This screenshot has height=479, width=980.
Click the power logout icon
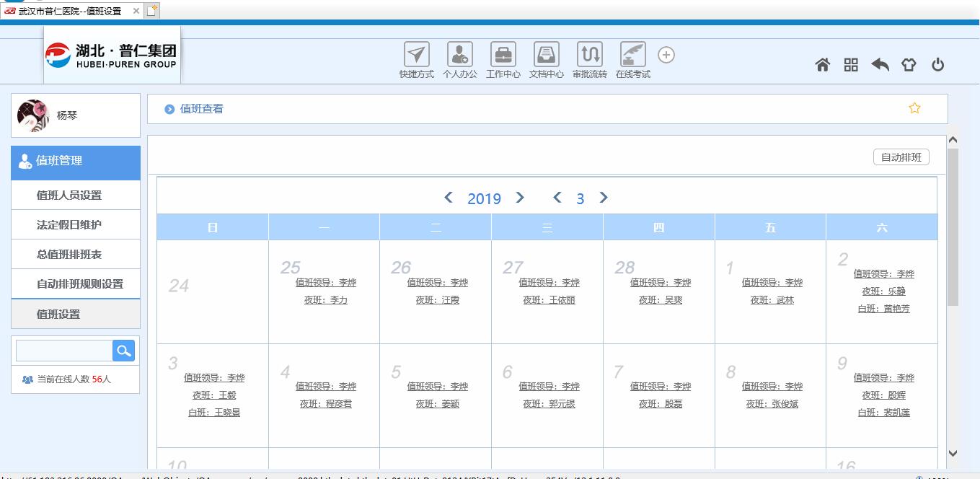coord(937,65)
